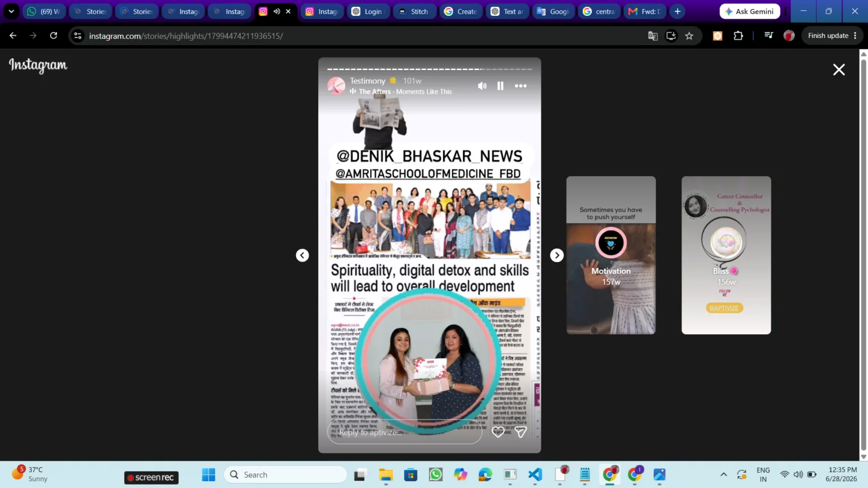Screen dimensions: 868x488
Task: Open Microsoft Store from taskbar
Action: (411, 475)
